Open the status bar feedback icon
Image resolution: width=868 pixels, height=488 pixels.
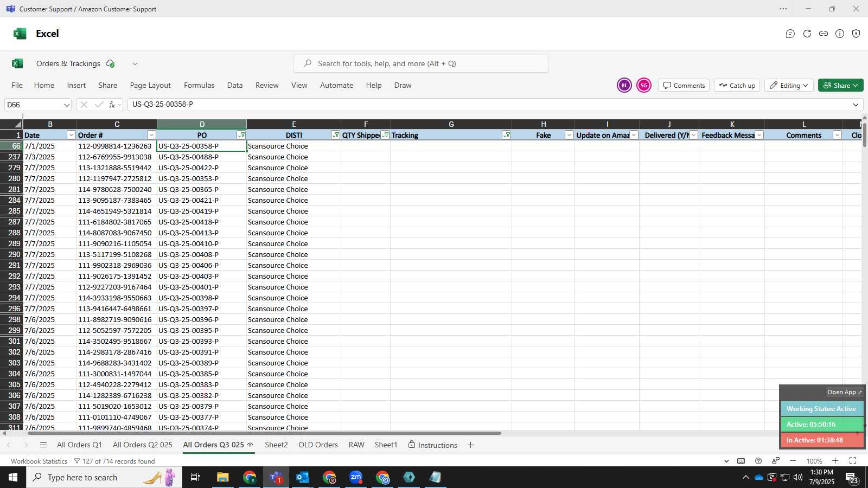[776, 461]
